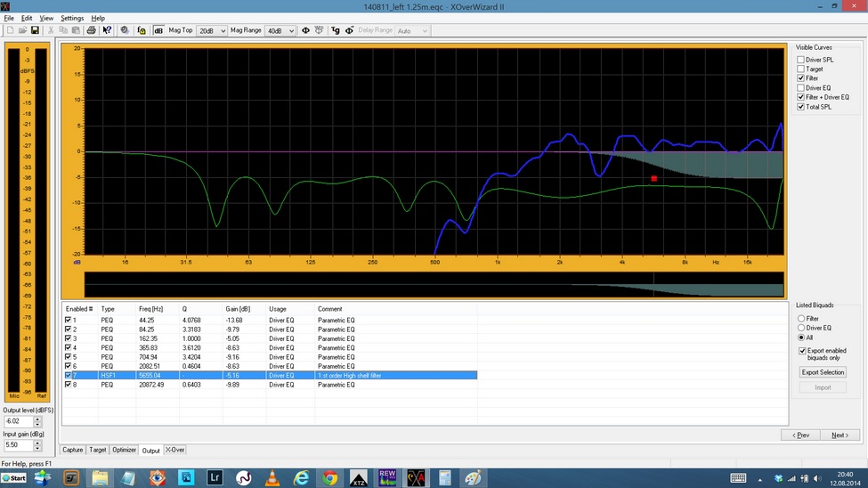The width and height of the screenshot is (868, 488).
Task: Click the Save file toolbar icon
Action: click(35, 30)
